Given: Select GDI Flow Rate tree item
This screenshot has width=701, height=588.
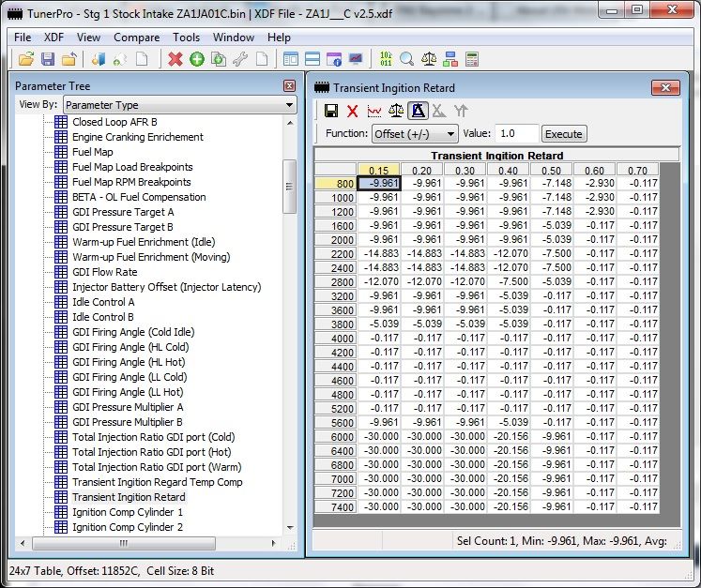Looking at the screenshot, I should click(104, 272).
